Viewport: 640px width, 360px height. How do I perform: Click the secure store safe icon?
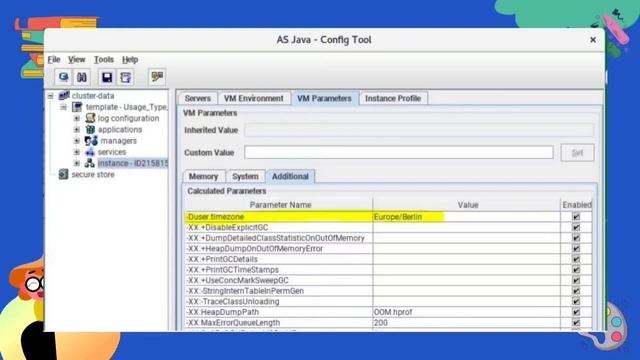point(63,174)
